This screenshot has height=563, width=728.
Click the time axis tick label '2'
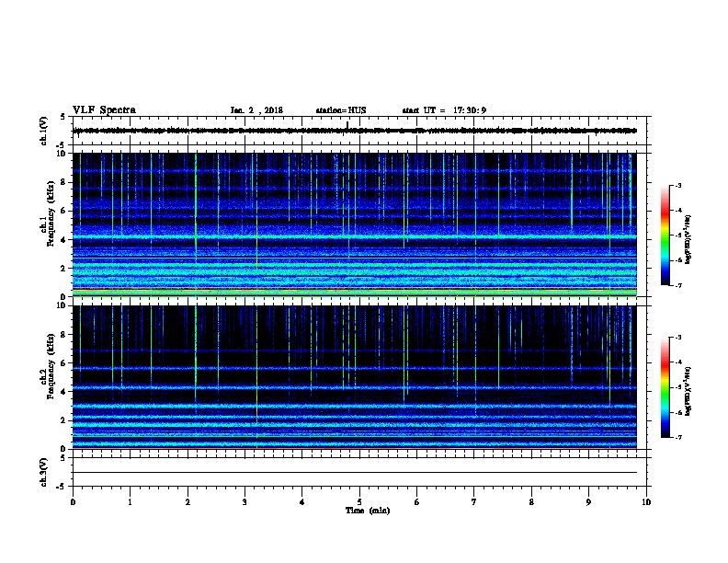(188, 501)
